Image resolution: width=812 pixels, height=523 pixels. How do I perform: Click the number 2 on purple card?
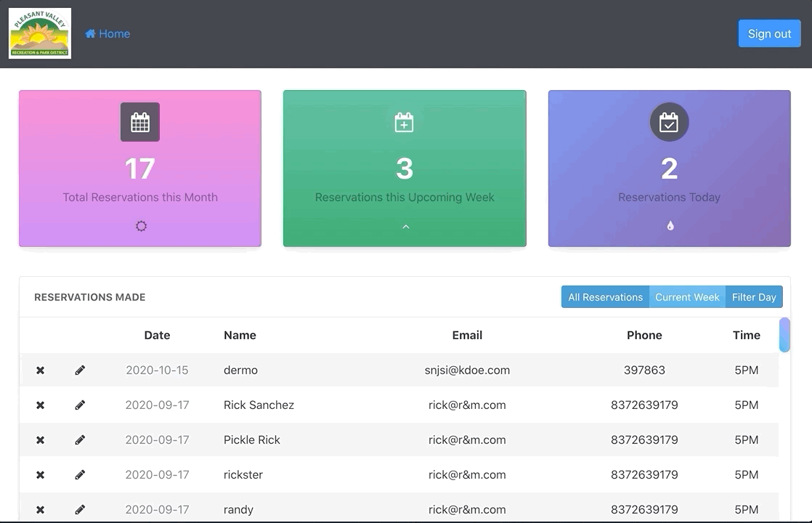tap(669, 169)
